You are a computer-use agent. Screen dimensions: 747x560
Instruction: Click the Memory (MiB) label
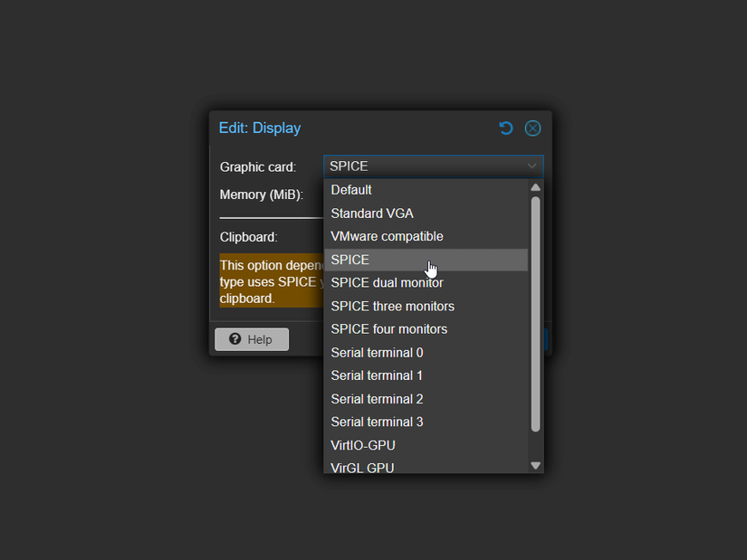(262, 195)
